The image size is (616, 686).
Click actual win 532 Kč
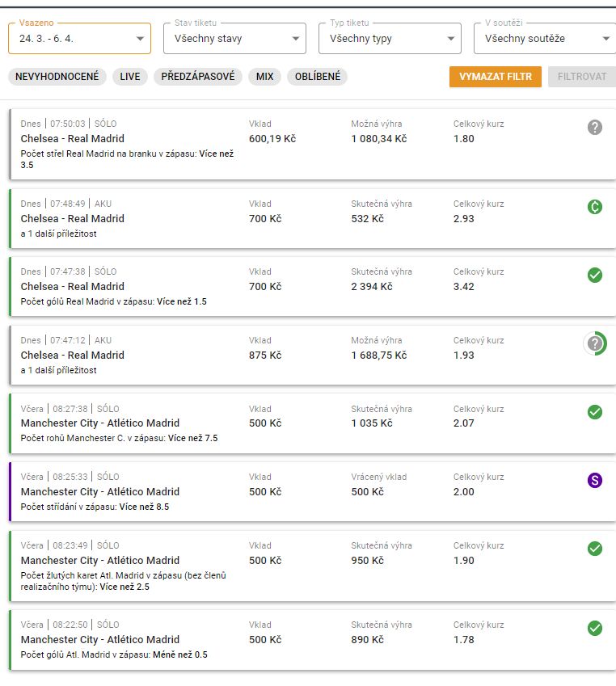367,218
